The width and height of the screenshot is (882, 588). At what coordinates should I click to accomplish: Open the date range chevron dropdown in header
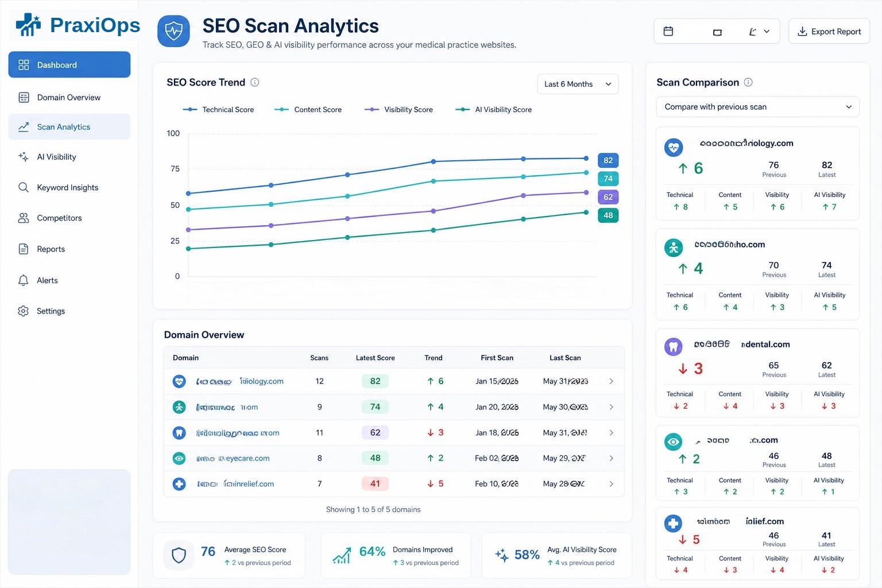[767, 32]
